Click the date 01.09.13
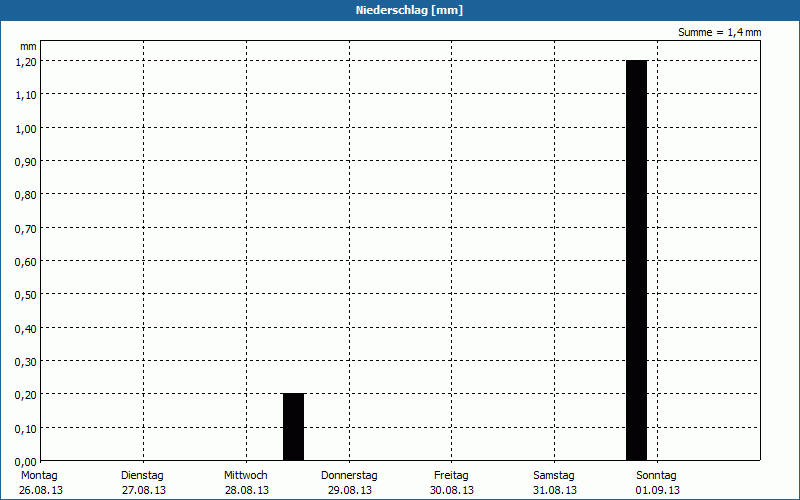The height and width of the screenshot is (500, 800). click(x=658, y=490)
